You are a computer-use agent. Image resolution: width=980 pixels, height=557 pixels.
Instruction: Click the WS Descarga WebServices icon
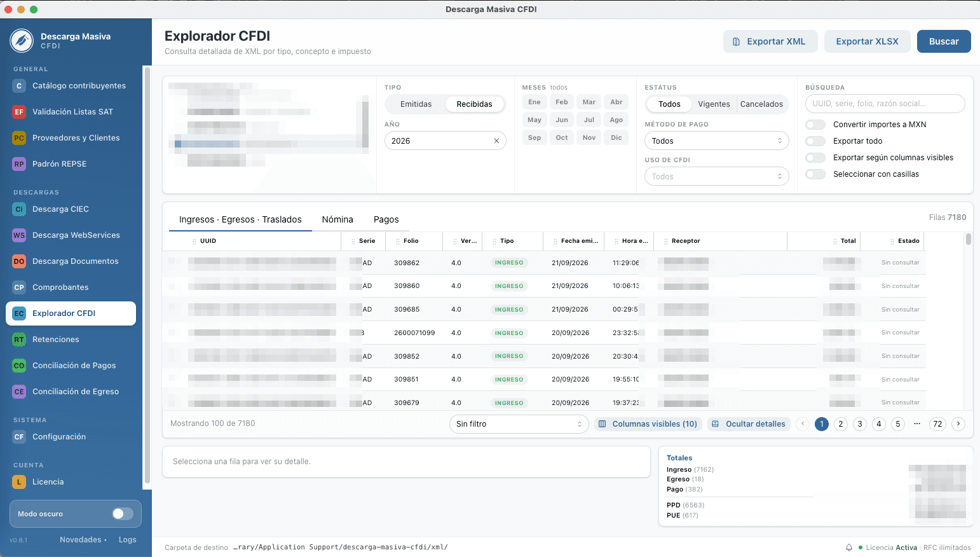tap(19, 235)
